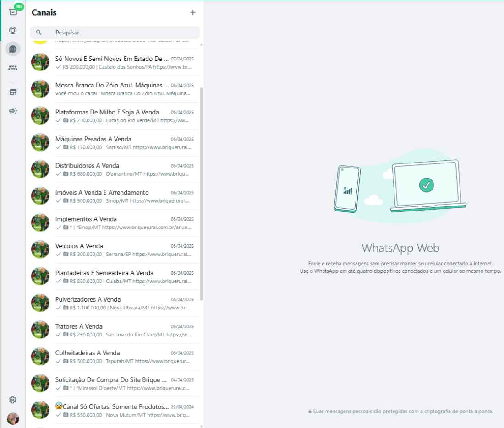Open channel Mosca Branca Do Zóio Azul
The height and width of the screenshot is (428, 504).
pyautogui.click(x=115, y=89)
